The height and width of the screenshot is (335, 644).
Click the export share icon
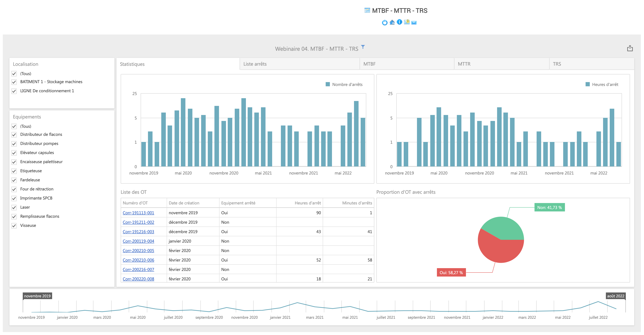tap(630, 48)
